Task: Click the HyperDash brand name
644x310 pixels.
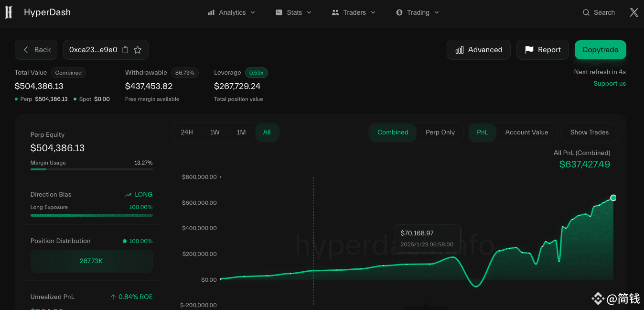Action: point(47,12)
